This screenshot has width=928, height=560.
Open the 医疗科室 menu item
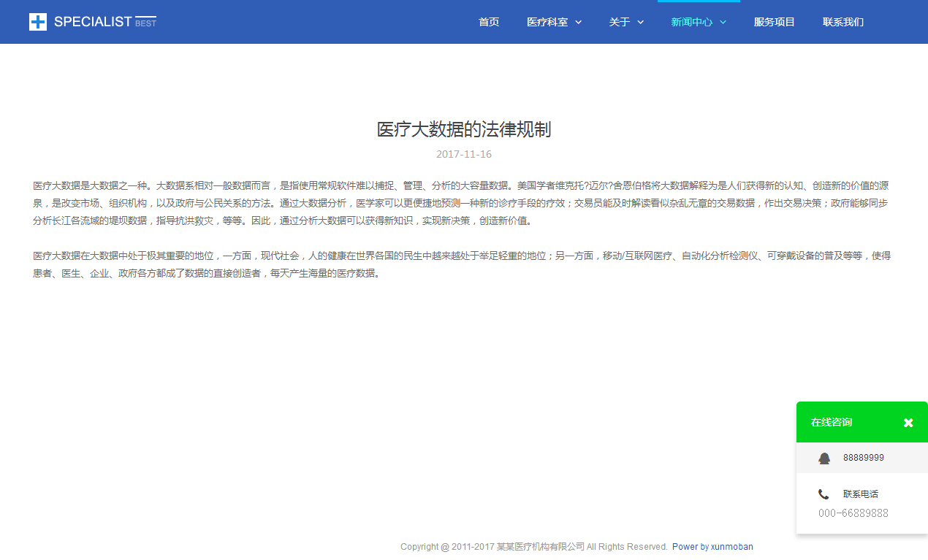click(547, 22)
